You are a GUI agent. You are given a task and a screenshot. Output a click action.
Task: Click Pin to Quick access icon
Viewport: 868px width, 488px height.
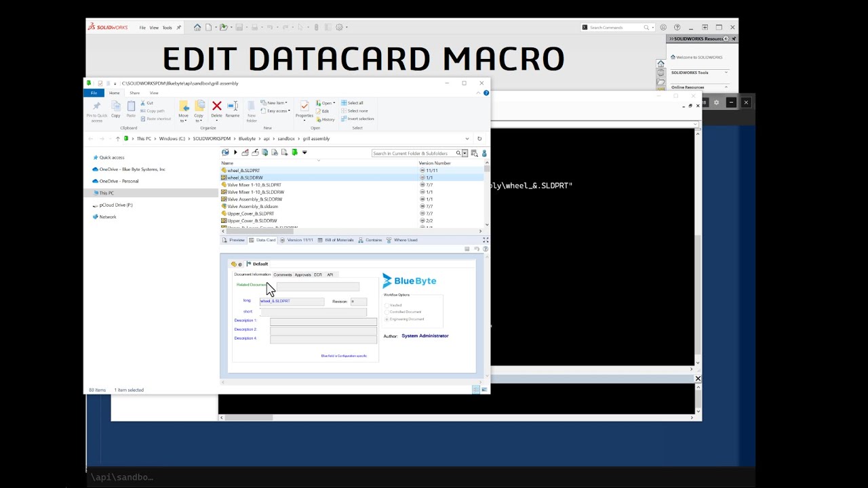[x=96, y=106]
